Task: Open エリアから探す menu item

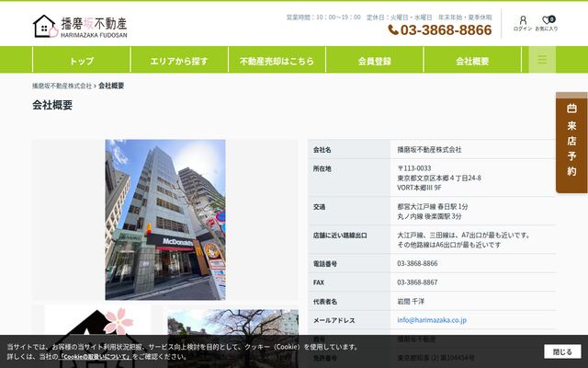Action: [x=179, y=61]
